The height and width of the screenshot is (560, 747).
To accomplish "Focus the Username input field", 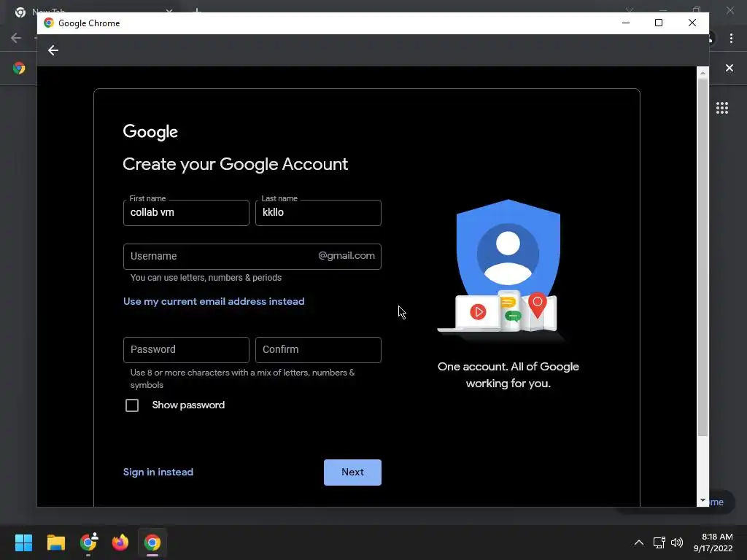I will pyautogui.click(x=252, y=257).
